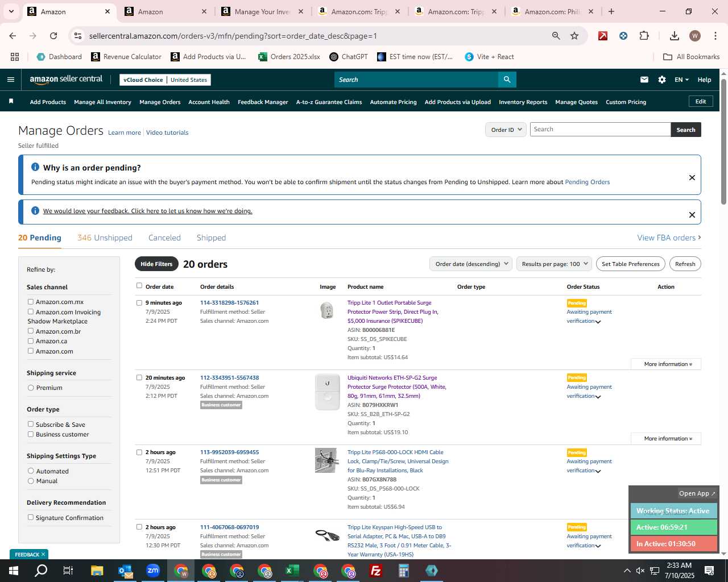Screen dimensions: 728x582
Task: Open View FBA orders link
Action: click(669, 238)
